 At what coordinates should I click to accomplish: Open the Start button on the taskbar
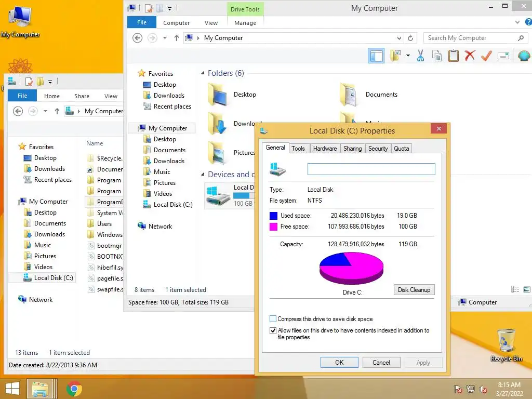pos(12,389)
